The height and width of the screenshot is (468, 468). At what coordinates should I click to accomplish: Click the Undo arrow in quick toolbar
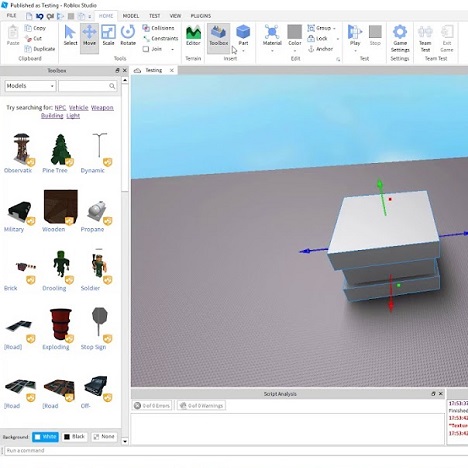(39, 16)
